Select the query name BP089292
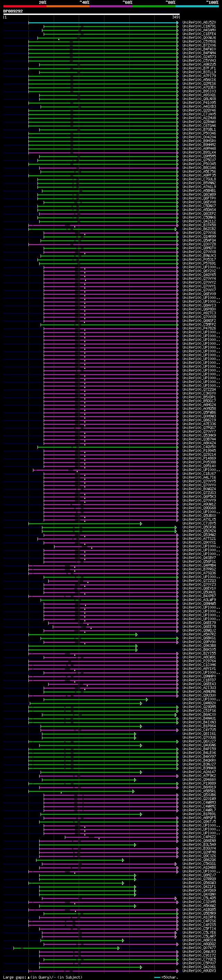This screenshot has width=222, height=980. click(x=13, y=11)
